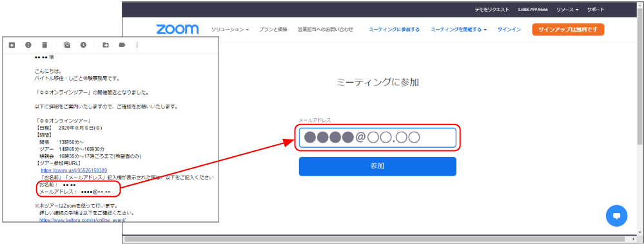Click the ミーティングに参加 heading
The height and width of the screenshot is (244, 644).
click(378, 82)
